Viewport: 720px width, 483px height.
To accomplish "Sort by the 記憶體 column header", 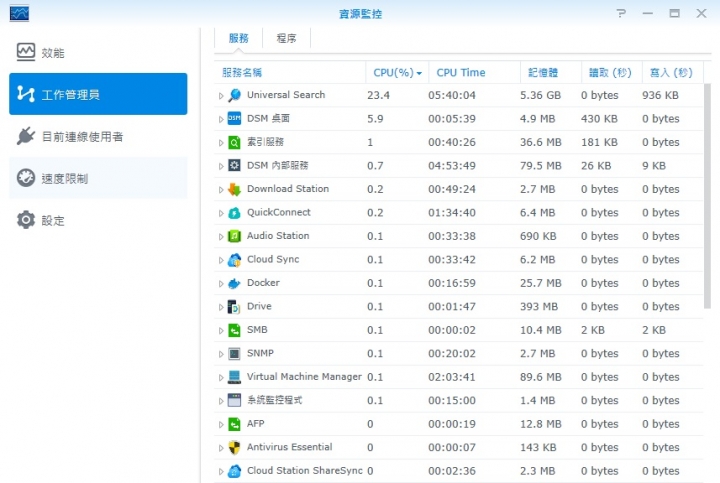I will click(551, 73).
